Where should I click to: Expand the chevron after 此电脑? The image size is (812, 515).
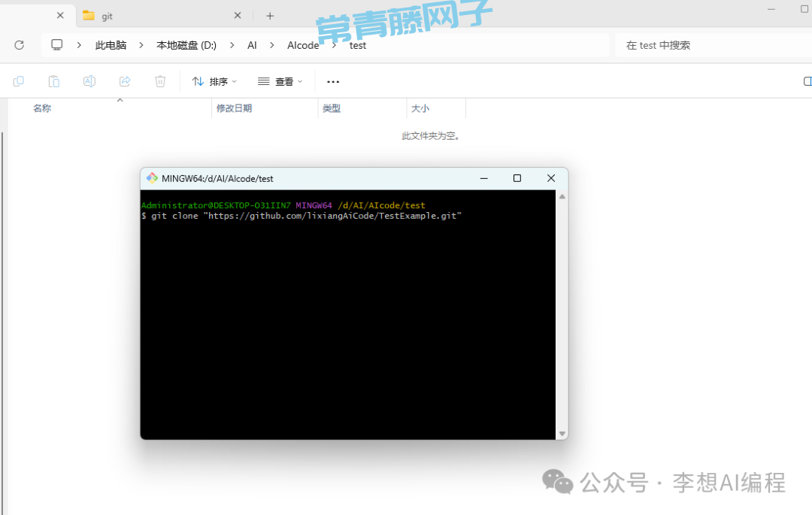pyautogui.click(x=141, y=45)
